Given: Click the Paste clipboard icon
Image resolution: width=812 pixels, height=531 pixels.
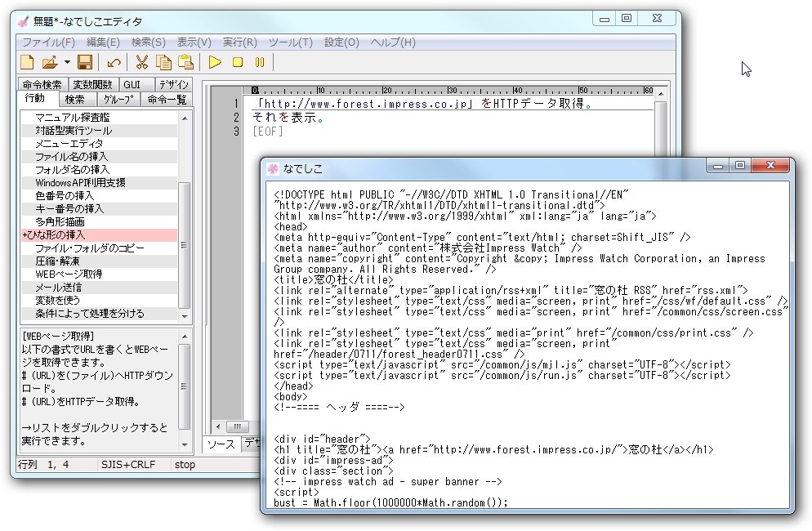Looking at the screenshot, I should (x=186, y=63).
